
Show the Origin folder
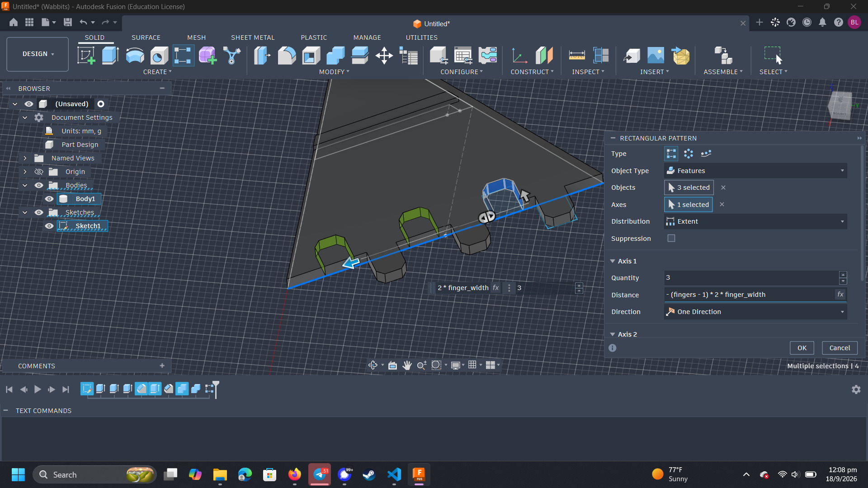(x=39, y=172)
